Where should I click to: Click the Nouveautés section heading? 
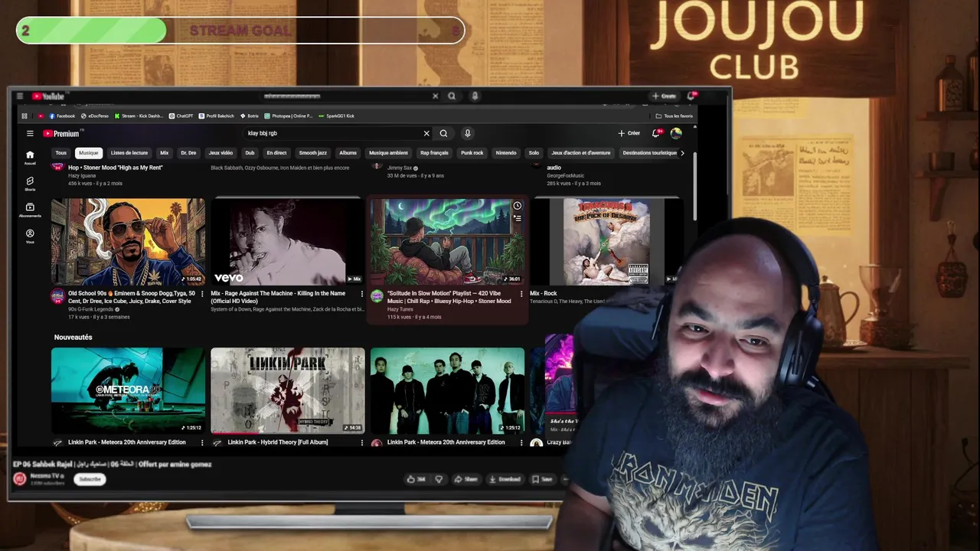tap(73, 337)
